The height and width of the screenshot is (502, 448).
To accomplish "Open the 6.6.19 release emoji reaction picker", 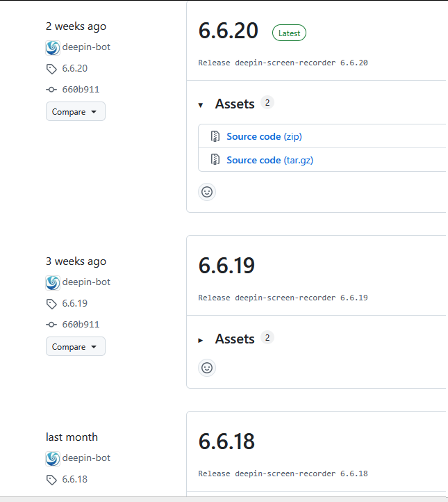I will (207, 368).
